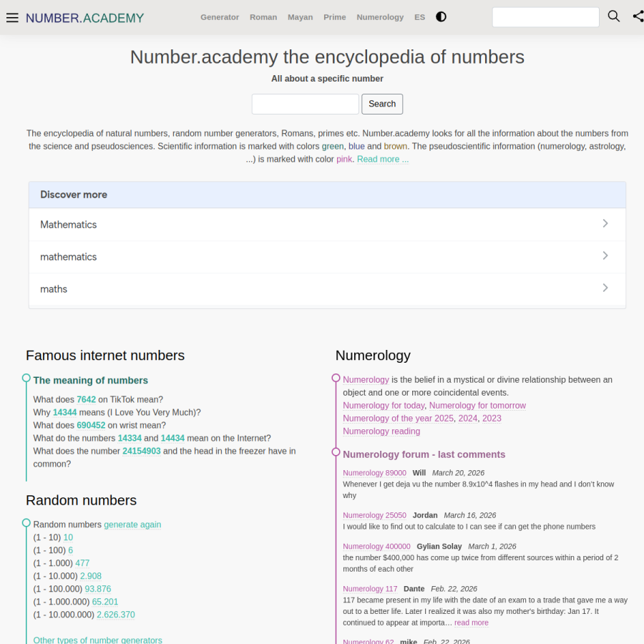Click Numerology forum - last comments heading
This screenshot has width=644, height=644.
pyautogui.click(x=424, y=454)
